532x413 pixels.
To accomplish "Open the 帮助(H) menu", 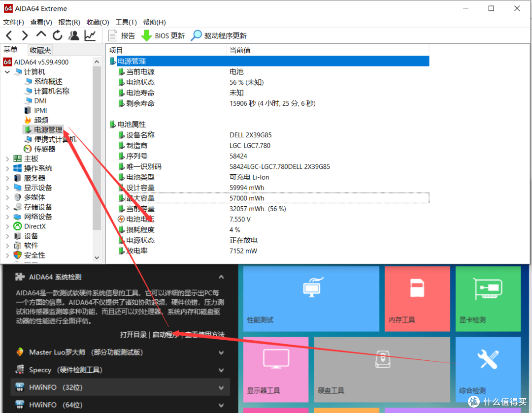I will [154, 22].
